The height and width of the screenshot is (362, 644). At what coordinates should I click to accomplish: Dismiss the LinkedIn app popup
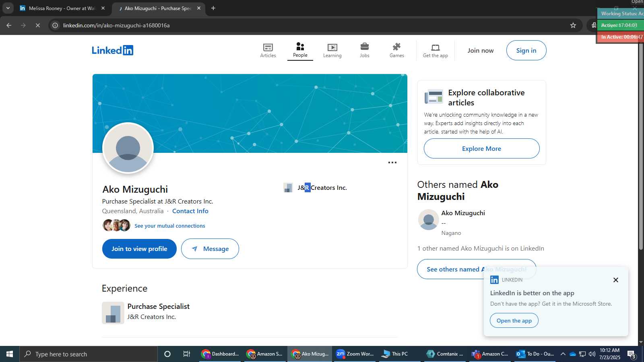[x=616, y=280]
